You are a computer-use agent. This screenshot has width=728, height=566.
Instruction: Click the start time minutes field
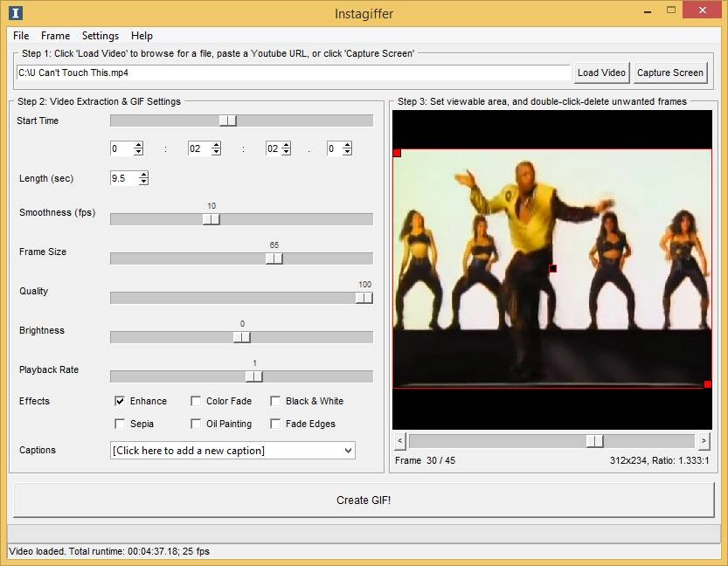click(x=199, y=148)
